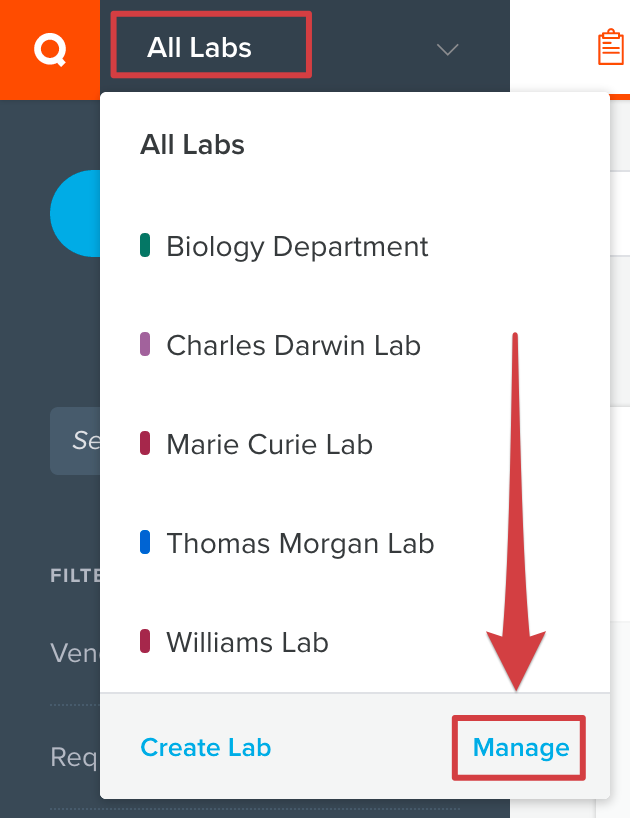Screen dimensions: 630x818
Task: Click the partially hidden search field
Action: tap(75, 441)
